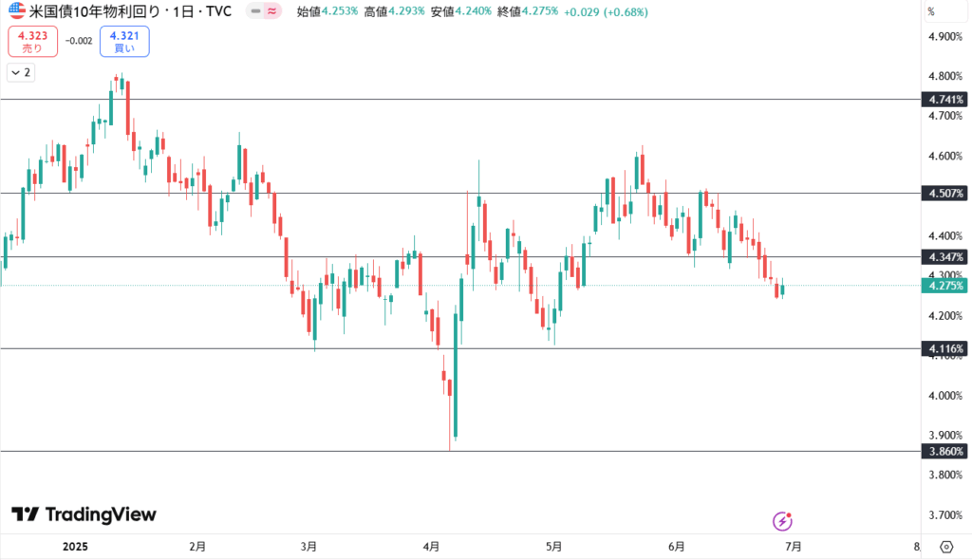Expand the collapsed indicators chevron labeled 2

[21, 72]
